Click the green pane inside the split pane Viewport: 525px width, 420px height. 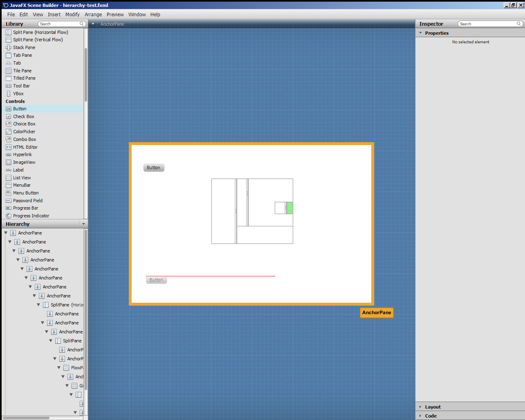pyautogui.click(x=289, y=208)
